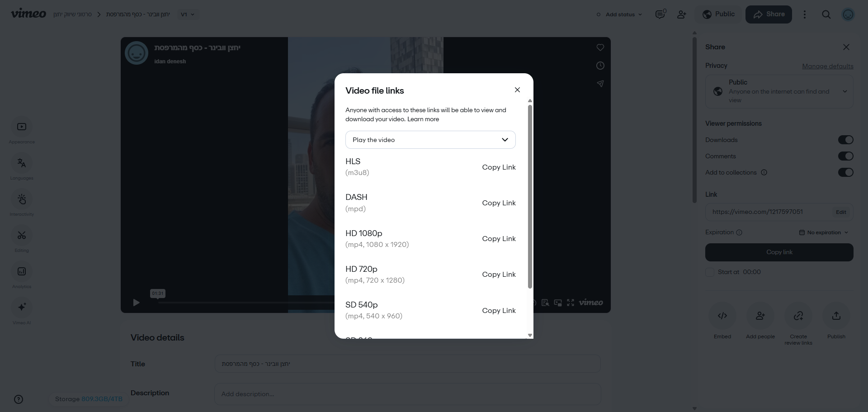Open the Vimeo AI sparkle icon
This screenshot has width=868, height=412.
[x=22, y=308]
